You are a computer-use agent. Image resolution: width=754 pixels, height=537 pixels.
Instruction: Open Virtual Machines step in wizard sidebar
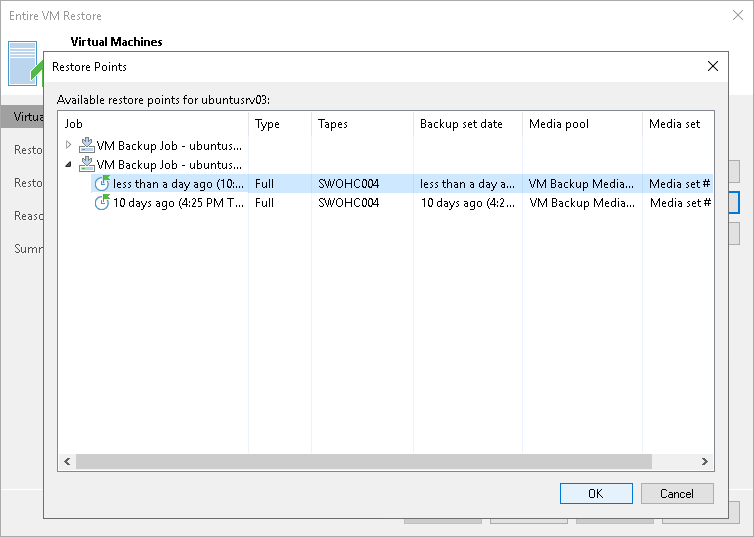(23, 117)
